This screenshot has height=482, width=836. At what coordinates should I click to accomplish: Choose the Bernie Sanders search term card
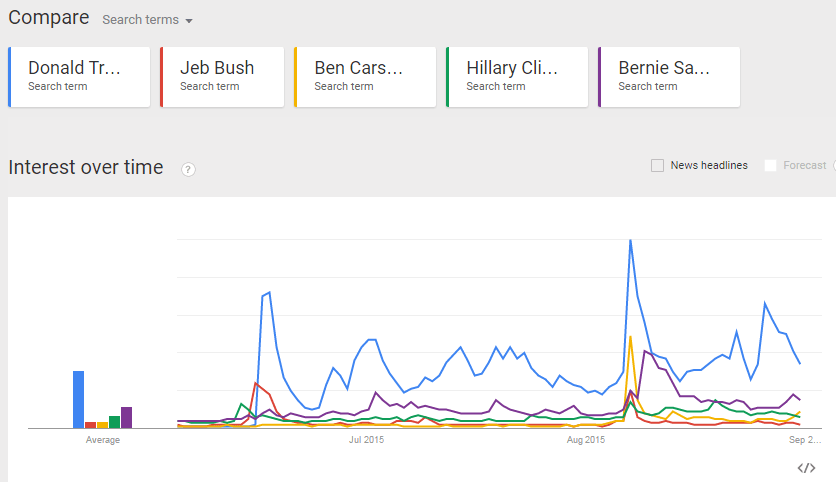[x=668, y=76]
